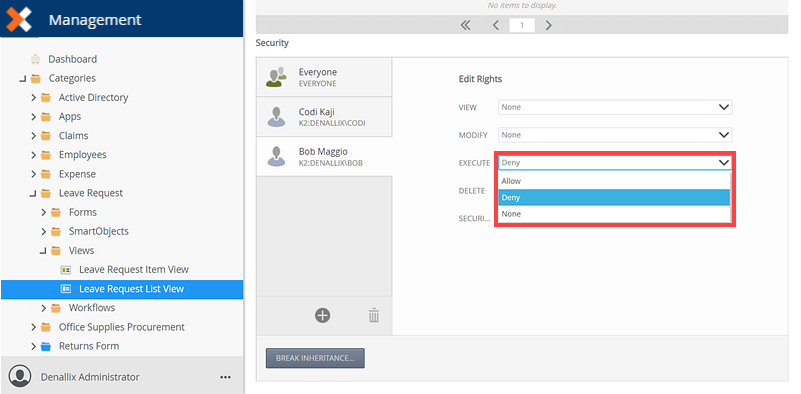Add a user with the plus icon
This screenshot has width=801, height=394.
[x=322, y=315]
